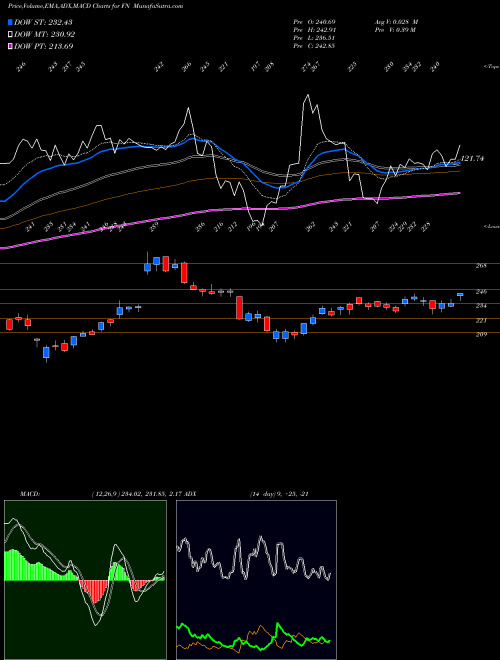
Task: Click the Avg V: 0.028 M value
Action: [396, 21]
